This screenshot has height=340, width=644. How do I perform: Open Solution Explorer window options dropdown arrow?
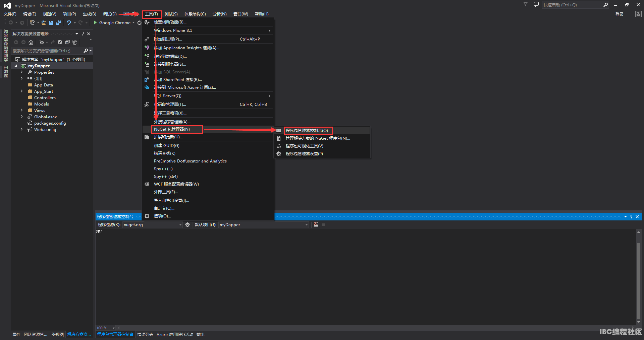coord(77,33)
